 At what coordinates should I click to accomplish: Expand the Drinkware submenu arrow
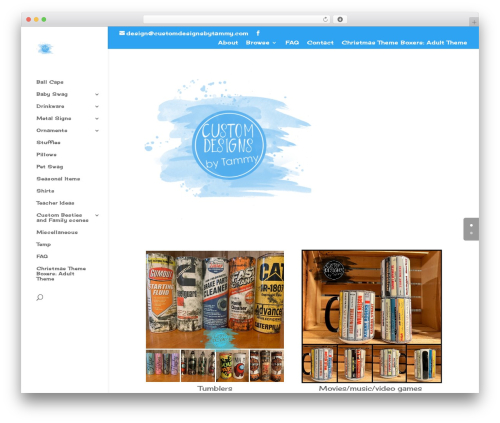[x=97, y=106]
